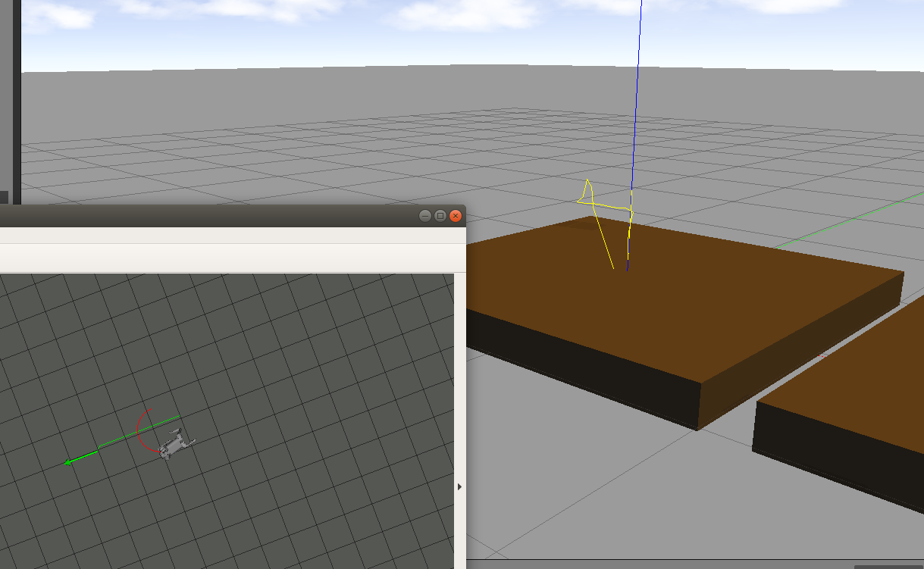Close the RViz window

tap(455, 216)
